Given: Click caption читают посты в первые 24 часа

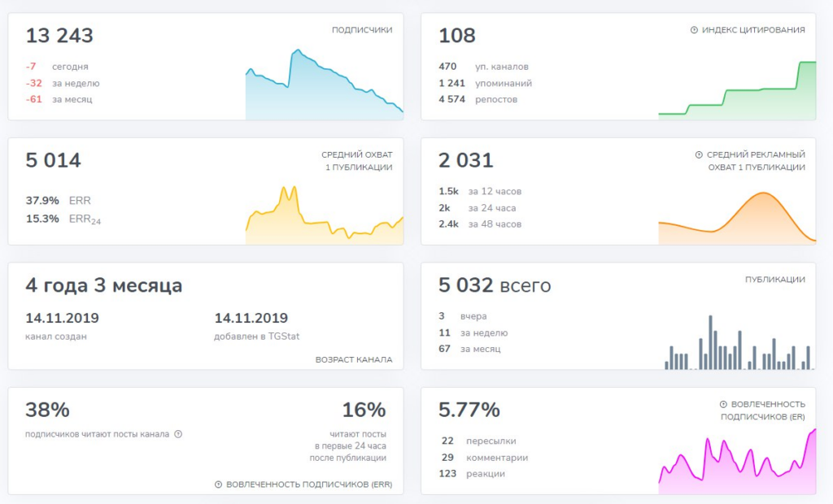Looking at the screenshot, I should [348, 446].
